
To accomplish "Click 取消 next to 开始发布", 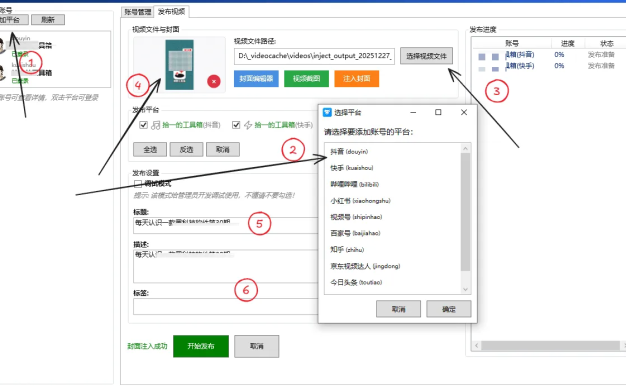I will click(x=256, y=346).
